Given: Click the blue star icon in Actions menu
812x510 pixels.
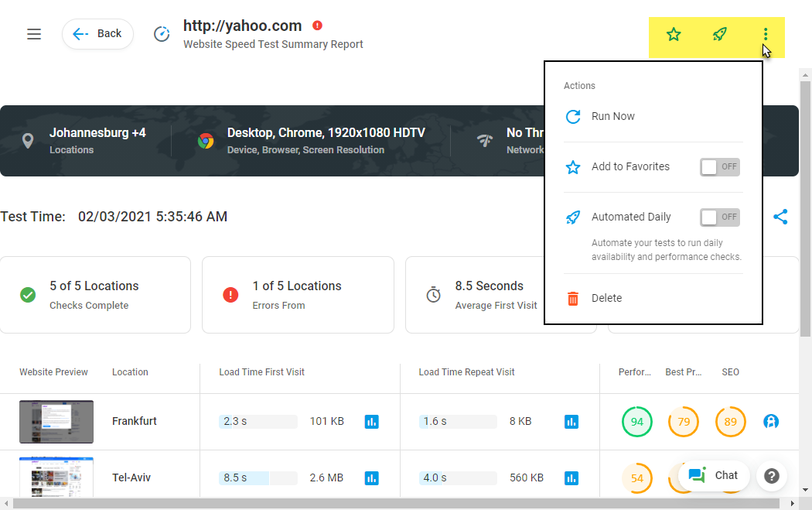Looking at the screenshot, I should [573, 167].
